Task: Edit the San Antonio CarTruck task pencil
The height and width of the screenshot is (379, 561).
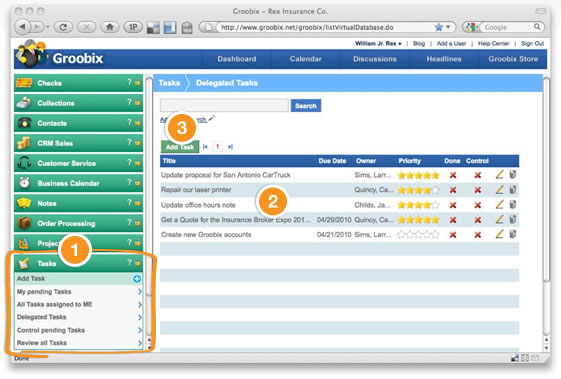Action: [x=499, y=175]
